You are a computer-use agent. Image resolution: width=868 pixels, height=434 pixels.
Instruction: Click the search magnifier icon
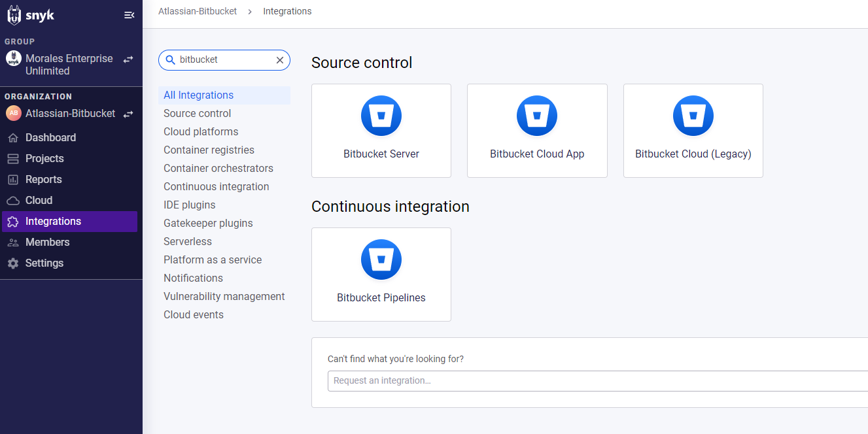pyautogui.click(x=171, y=59)
